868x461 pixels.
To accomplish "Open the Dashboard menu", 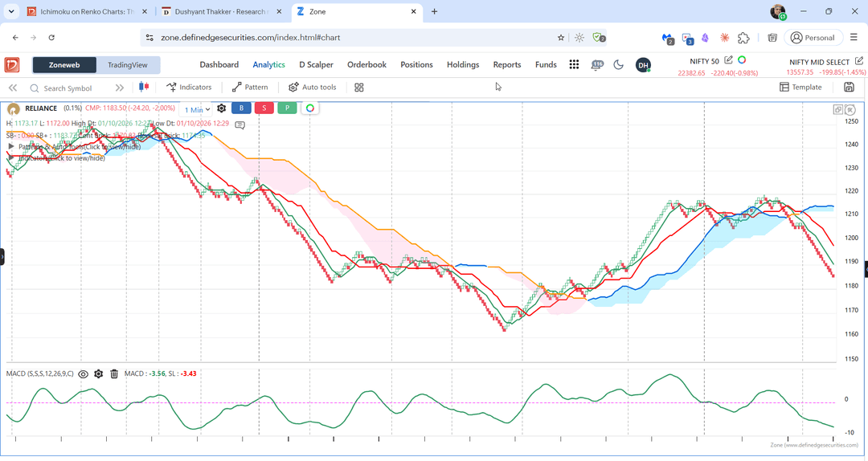I will coord(219,65).
